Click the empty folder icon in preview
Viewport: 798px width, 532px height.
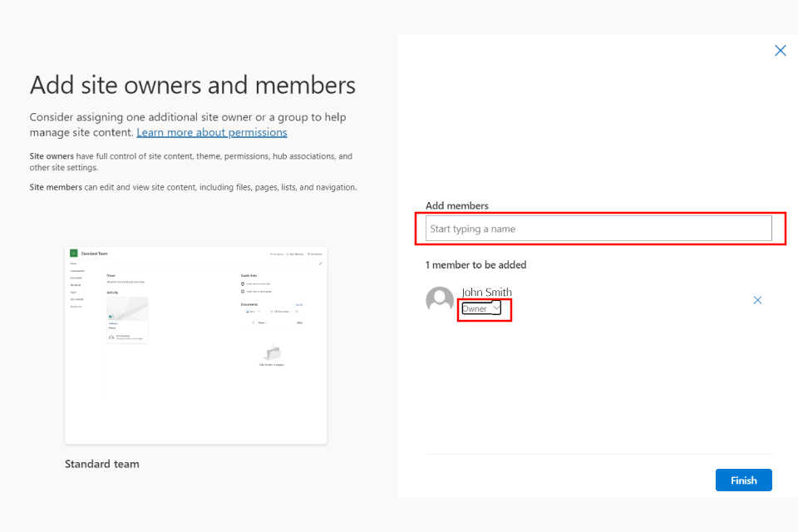click(271, 352)
